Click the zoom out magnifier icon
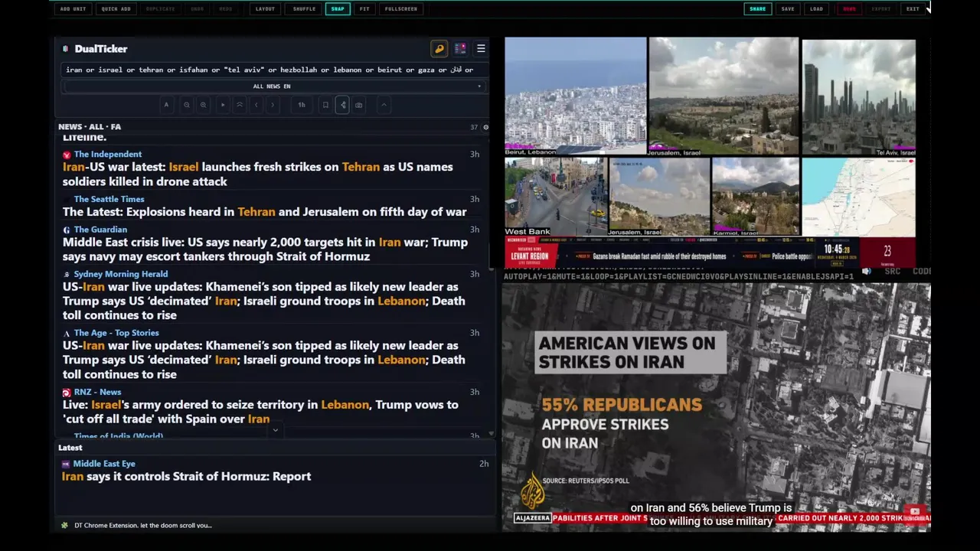 (186, 105)
